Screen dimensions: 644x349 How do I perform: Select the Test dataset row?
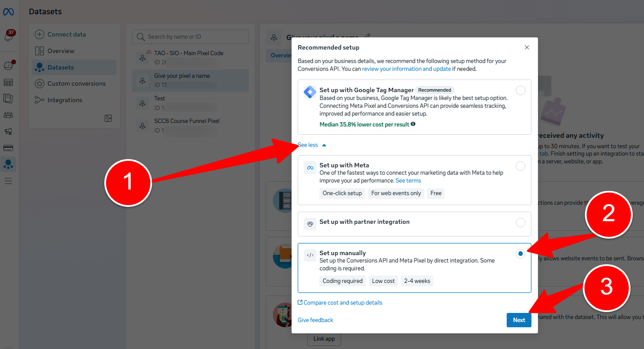click(x=191, y=103)
